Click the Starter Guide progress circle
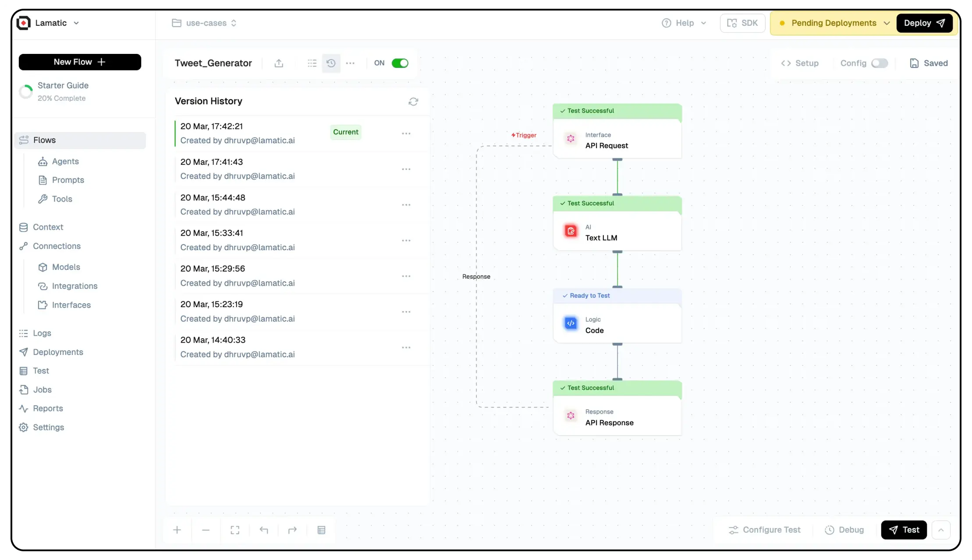This screenshot has height=560, width=972. [x=26, y=92]
